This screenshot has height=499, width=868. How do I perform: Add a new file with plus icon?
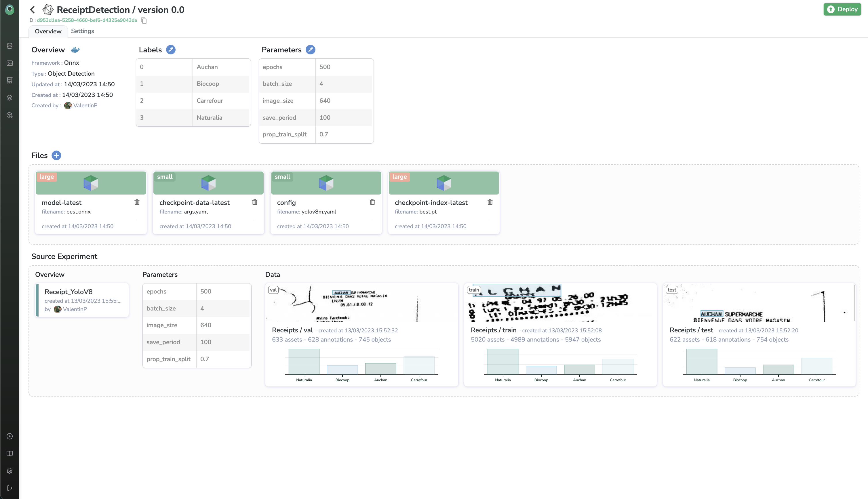tap(56, 155)
